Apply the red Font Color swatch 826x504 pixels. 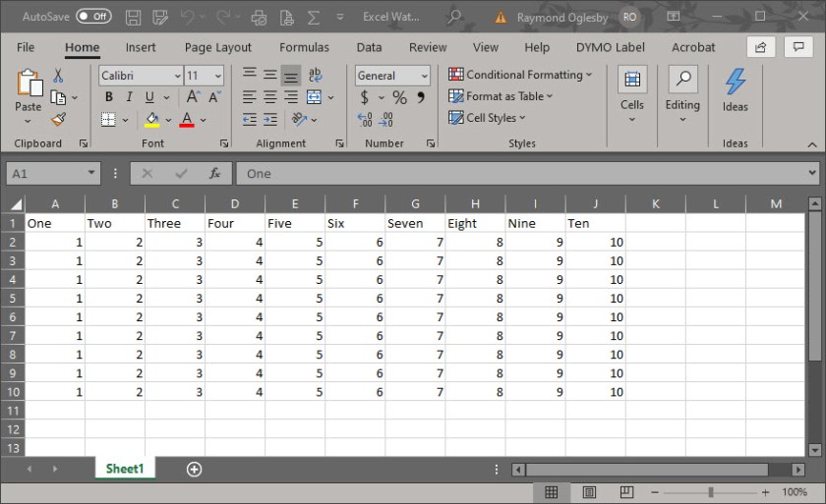[x=187, y=120]
